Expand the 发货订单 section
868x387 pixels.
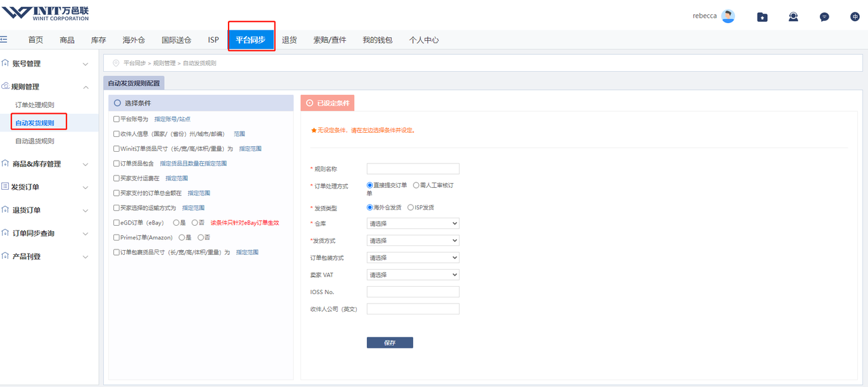click(x=85, y=187)
